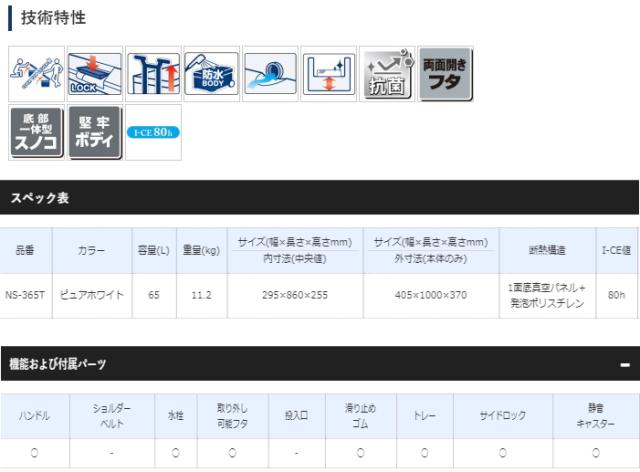
Task: Click the water drain plug feature icon
Action: [270, 74]
